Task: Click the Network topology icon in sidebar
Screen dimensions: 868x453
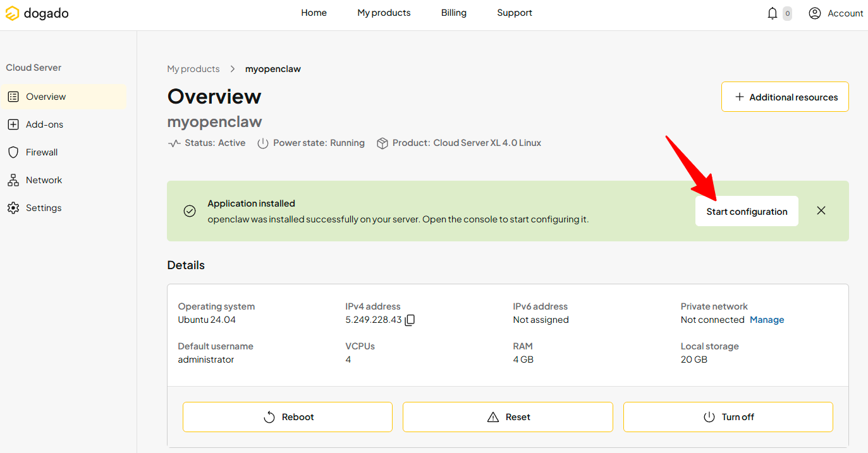Action: tap(13, 180)
